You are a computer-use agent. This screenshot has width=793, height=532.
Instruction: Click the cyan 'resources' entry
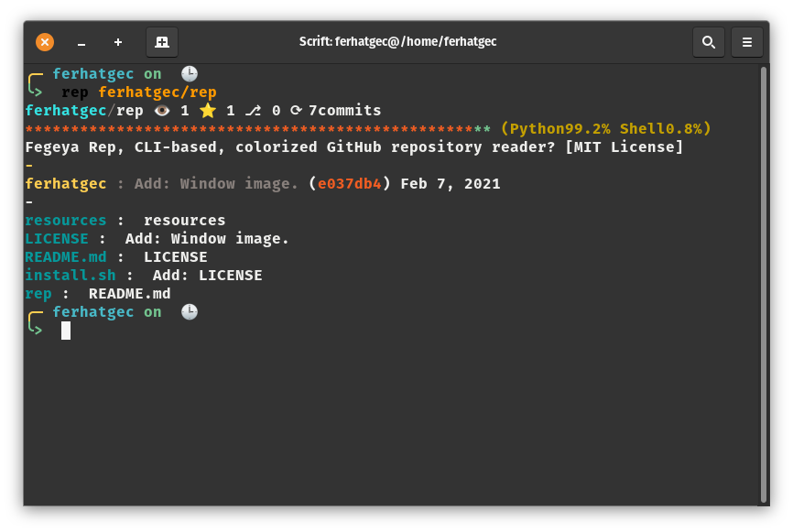point(66,221)
